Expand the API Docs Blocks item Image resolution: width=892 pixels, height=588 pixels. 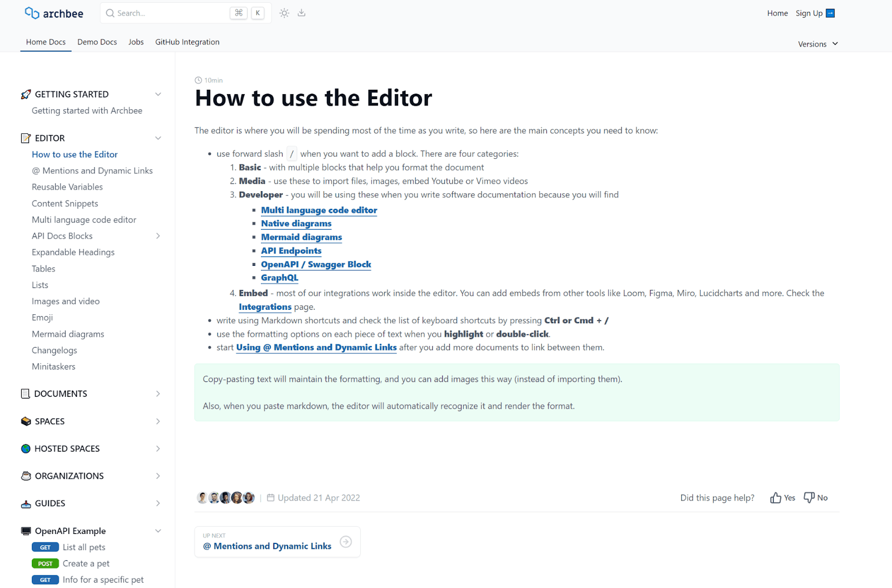point(158,236)
